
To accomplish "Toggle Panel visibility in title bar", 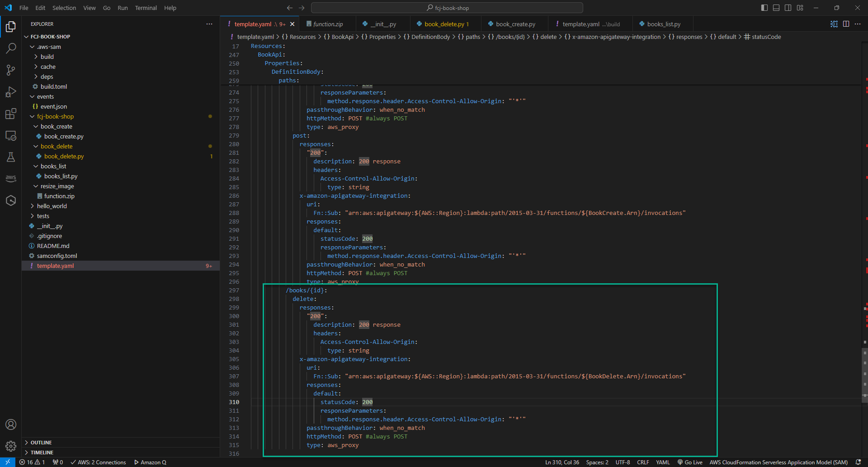I will coord(776,8).
